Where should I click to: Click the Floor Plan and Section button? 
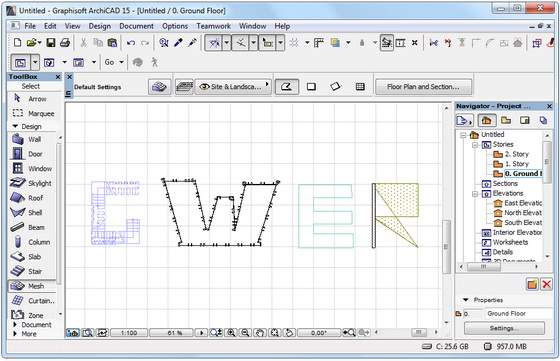[423, 87]
